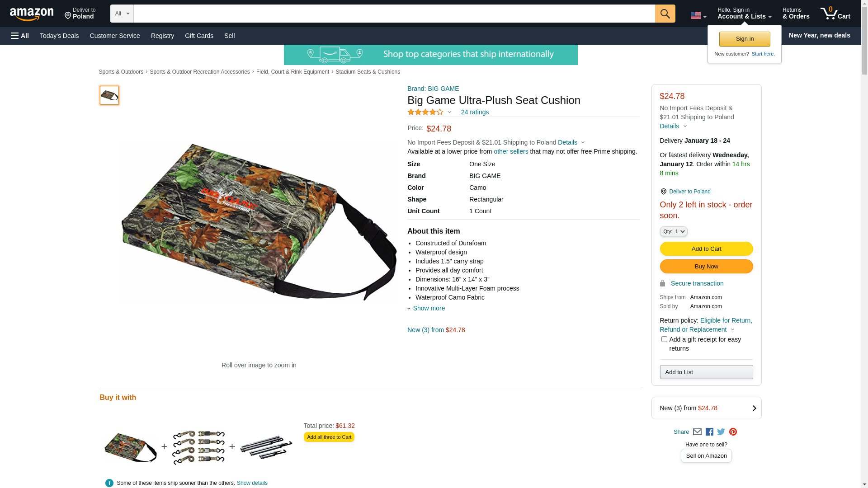
Task: Share product on Twitter
Action: [x=721, y=432]
